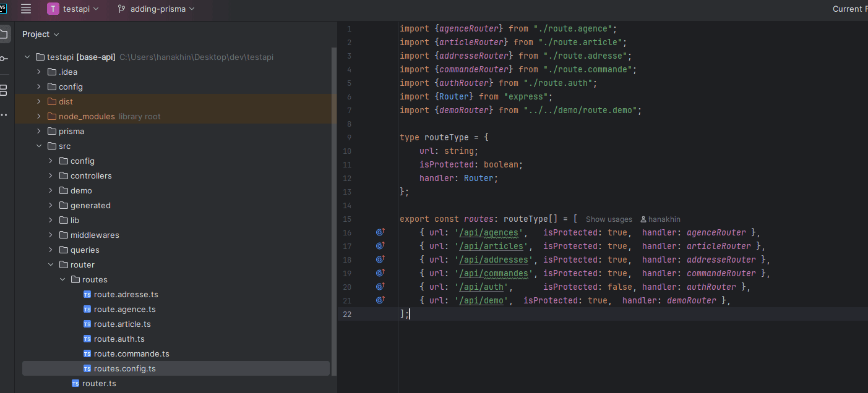Viewport: 868px width, 393px height.
Task: Select router.ts in project tree
Action: pyautogui.click(x=99, y=383)
